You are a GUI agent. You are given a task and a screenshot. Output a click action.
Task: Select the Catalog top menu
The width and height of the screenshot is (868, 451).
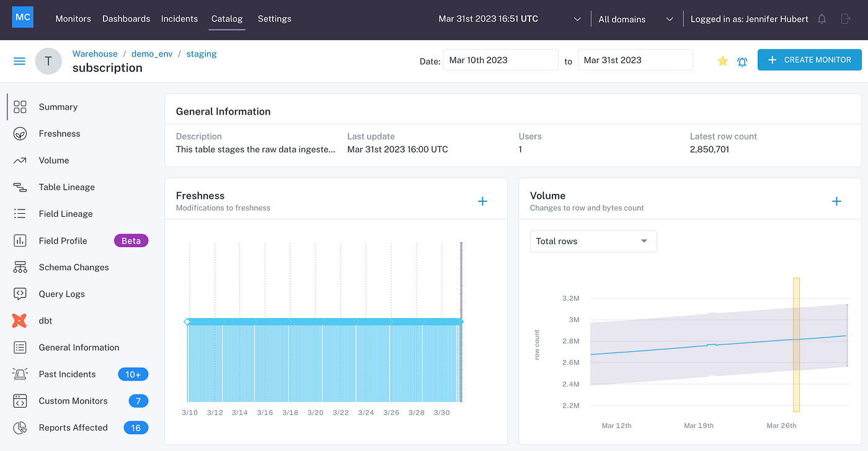click(227, 19)
